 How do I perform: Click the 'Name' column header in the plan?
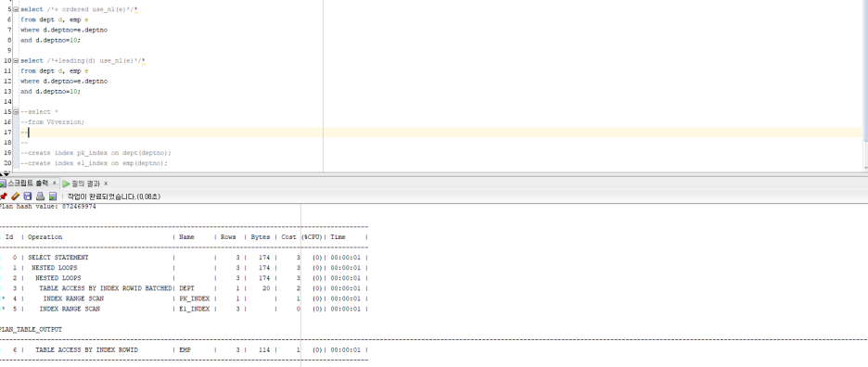click(186, 237)
